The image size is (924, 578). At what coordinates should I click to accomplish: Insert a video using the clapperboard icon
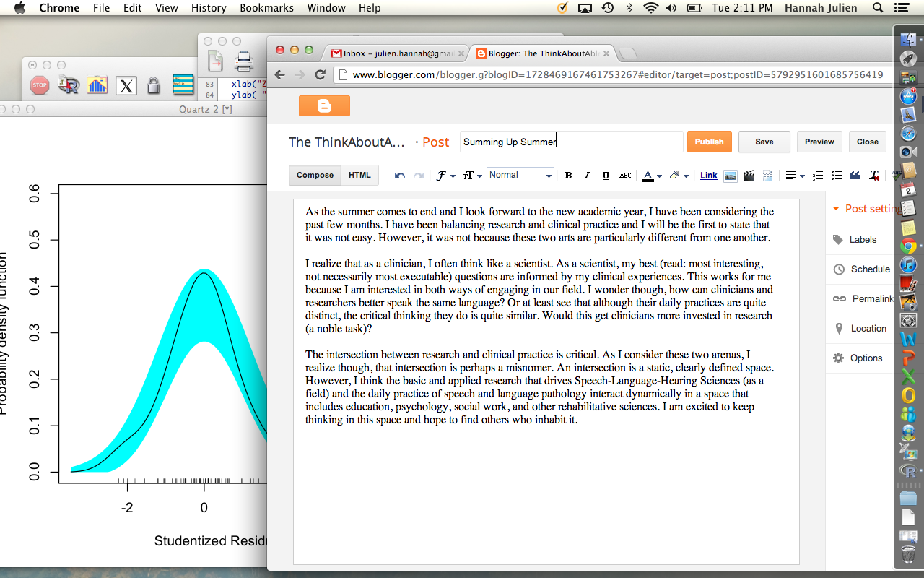pos(749,176)
